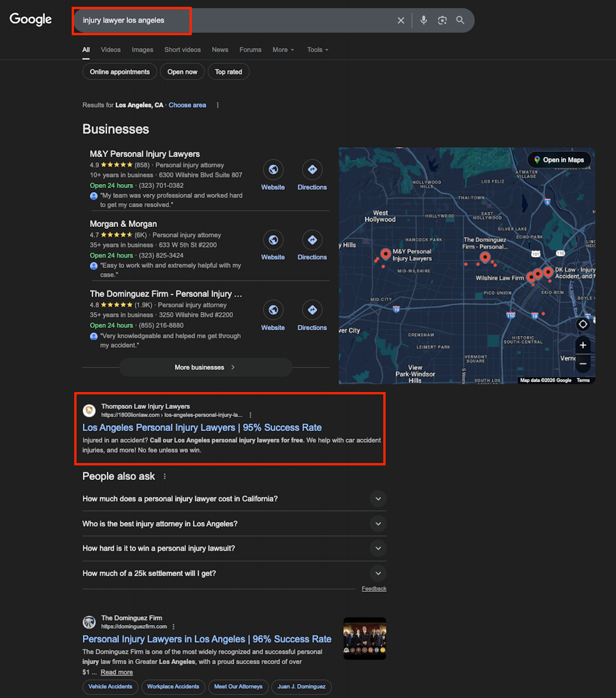The height and width of the screenshot is (698, 616).
Task: Open the Workplace Accidents sitelink chip
Action: pyautogui.click(x=173, y=687)
